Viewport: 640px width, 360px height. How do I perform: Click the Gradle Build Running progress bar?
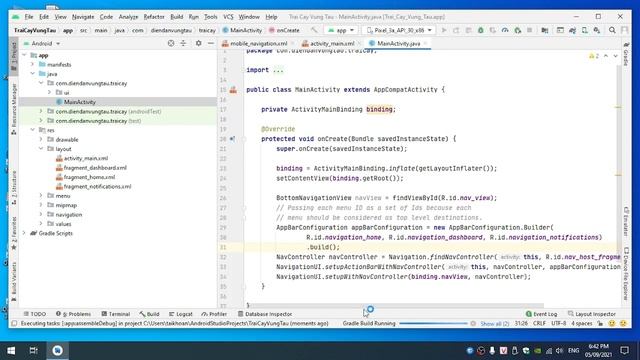pyautogui.click(x=433, y=324)
